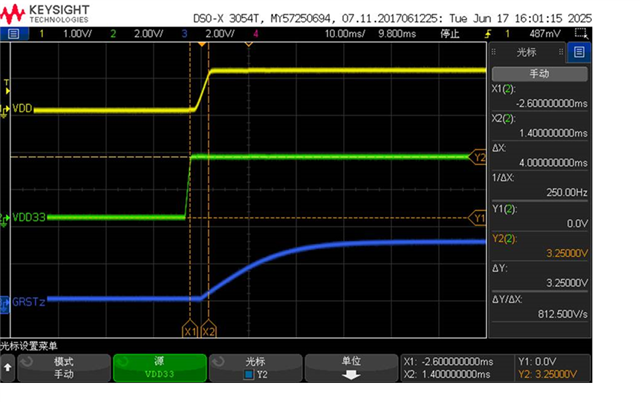Open the sidebar list icon beside 光标
The height and width of the screenshot is (402, 640).
click(x=579, y=52)
